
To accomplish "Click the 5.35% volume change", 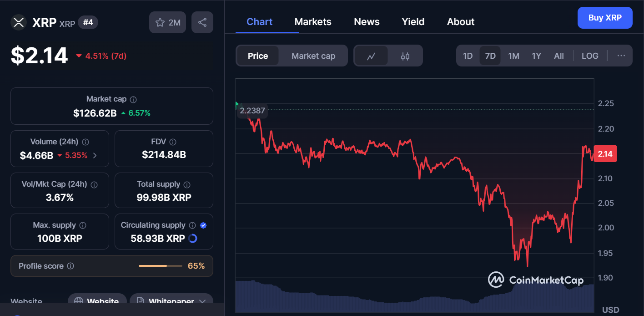I will (x=72, y=155).
